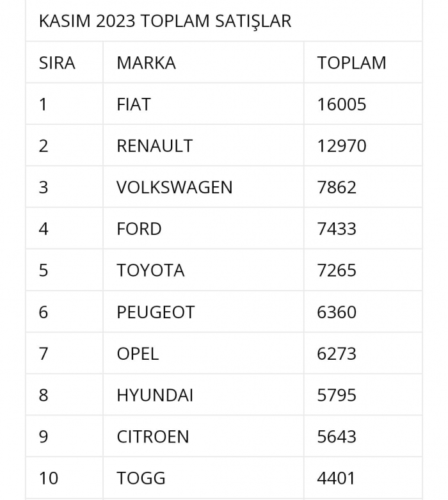Screen dimensions: 448x500
Task: Select the 12970 total sales value
Action: pos(342,146)
